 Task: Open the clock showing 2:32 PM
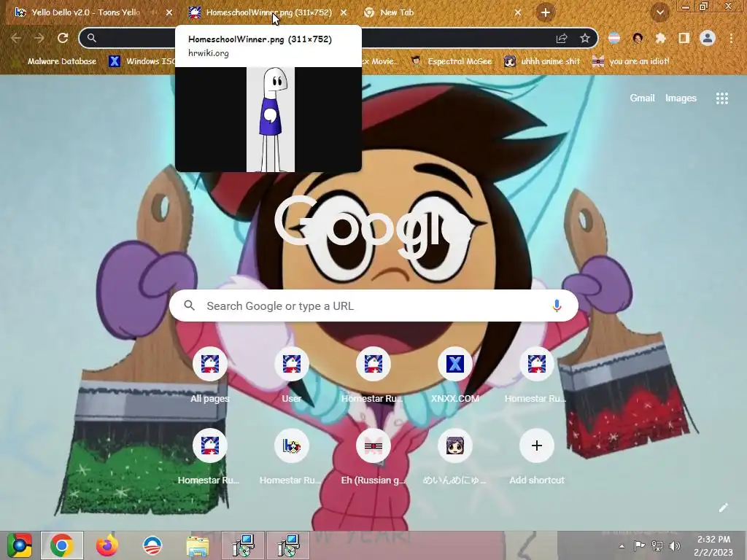pos(713,545)
